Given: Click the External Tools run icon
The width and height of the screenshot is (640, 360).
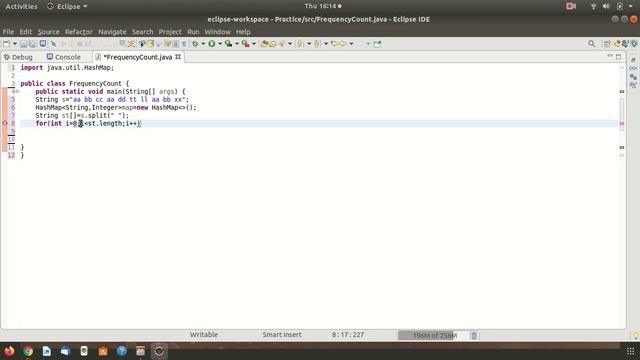Looking at the screenshot, I should pos(245,44).
